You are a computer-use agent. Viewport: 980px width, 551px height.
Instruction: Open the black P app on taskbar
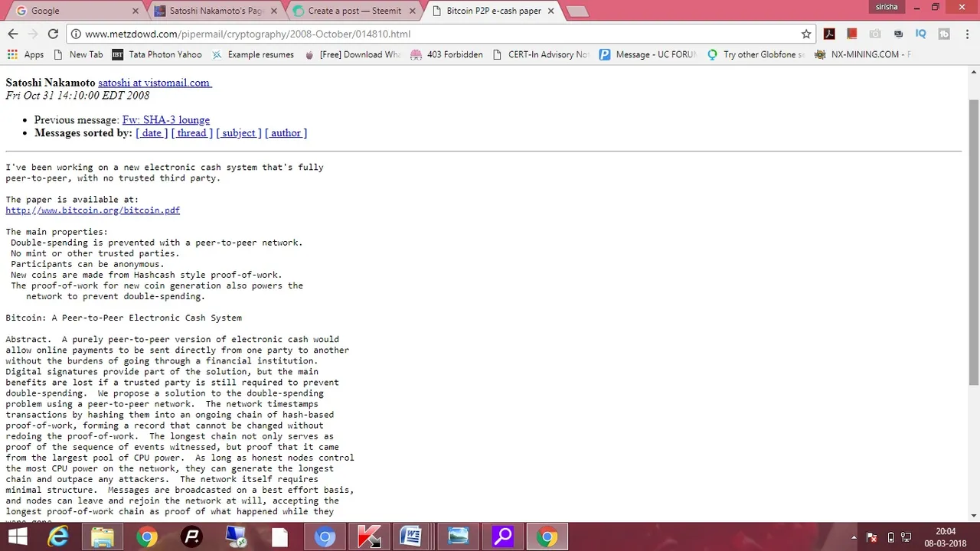coord(191,536)
